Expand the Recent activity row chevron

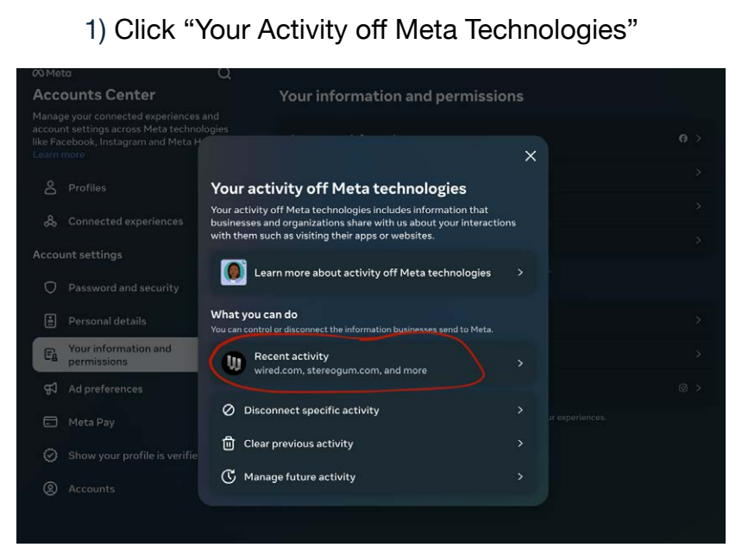(520, 363)
